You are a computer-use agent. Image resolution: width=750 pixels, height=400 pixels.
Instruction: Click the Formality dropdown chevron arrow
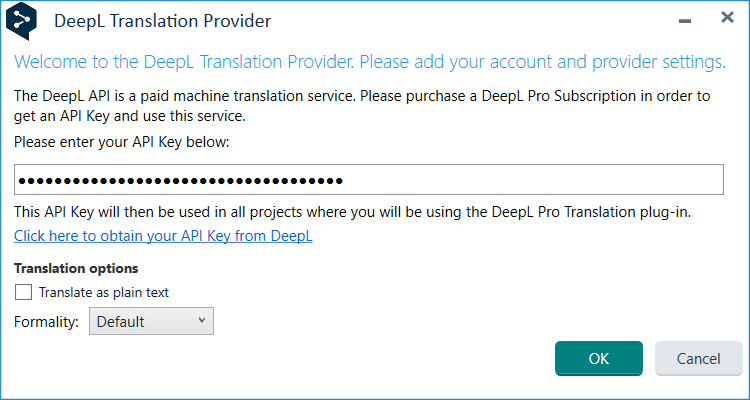point(201,320)
